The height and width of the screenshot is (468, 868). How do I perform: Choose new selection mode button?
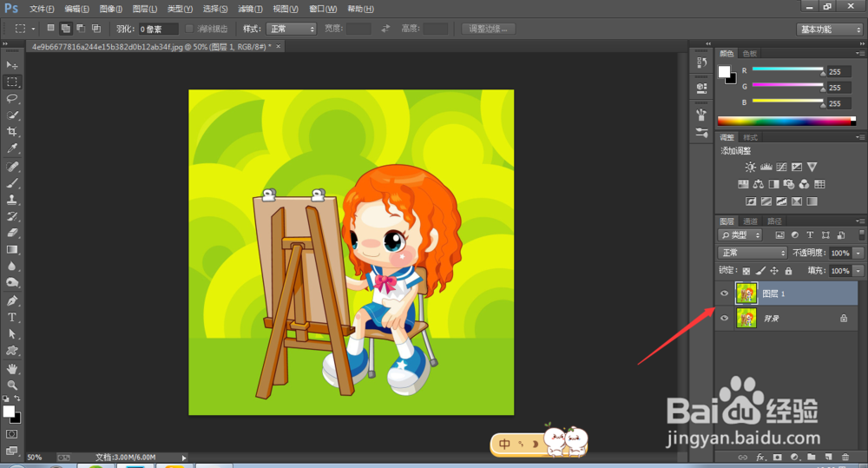(50, 29)
